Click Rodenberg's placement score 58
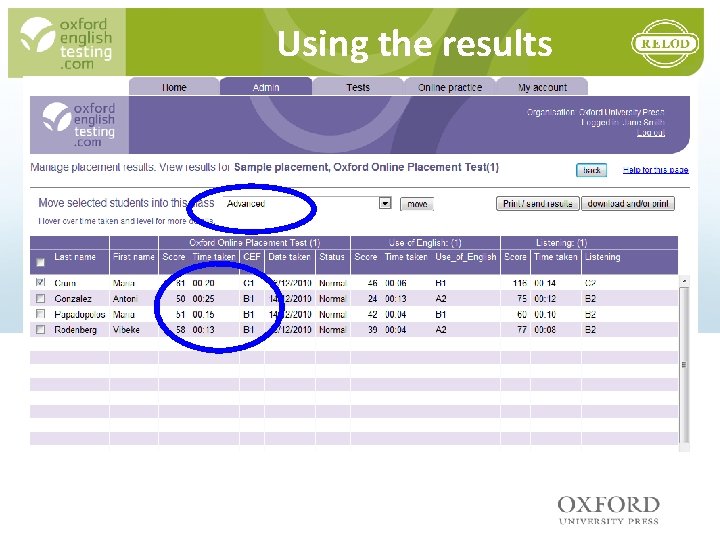This screenshot has height=540, width=720. [x=180, y=330]
